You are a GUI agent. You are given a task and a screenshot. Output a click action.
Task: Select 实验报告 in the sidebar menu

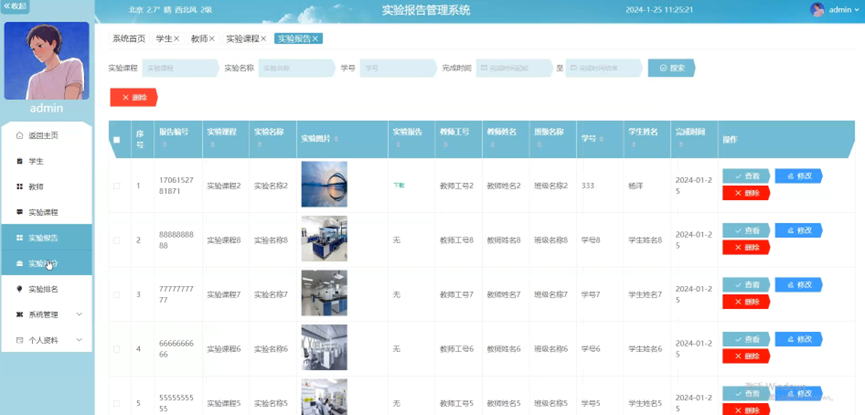pyautogui.click(x=46, y=237)
